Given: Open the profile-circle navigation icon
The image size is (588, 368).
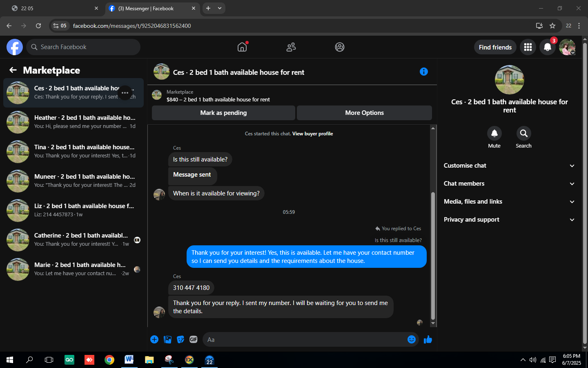Looking at the screenshot, I should click(340, 47).
